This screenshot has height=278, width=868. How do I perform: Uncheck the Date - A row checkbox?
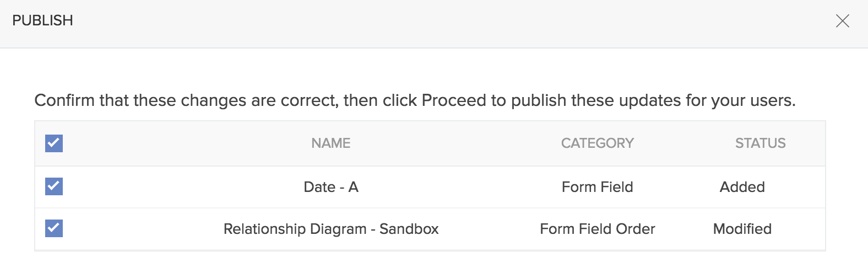54,186
